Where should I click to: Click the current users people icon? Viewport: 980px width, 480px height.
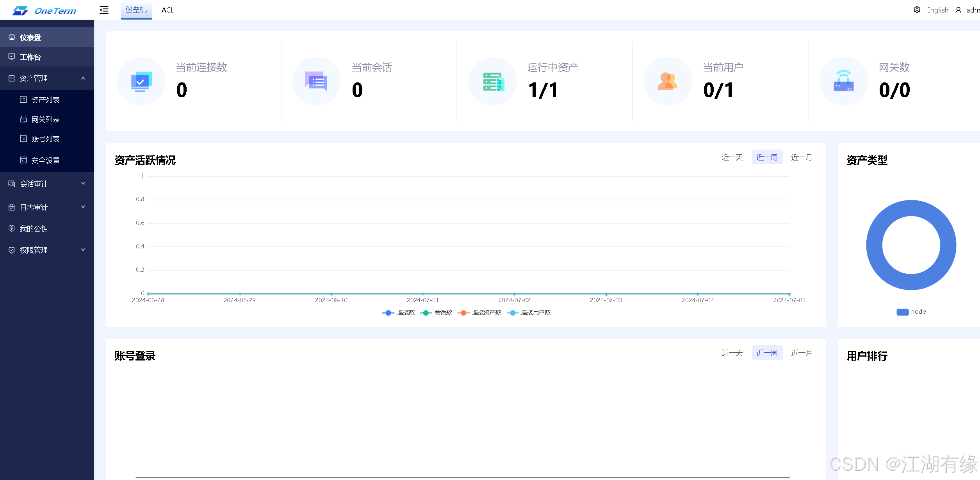pyautogui.click(x=668, y=82)
